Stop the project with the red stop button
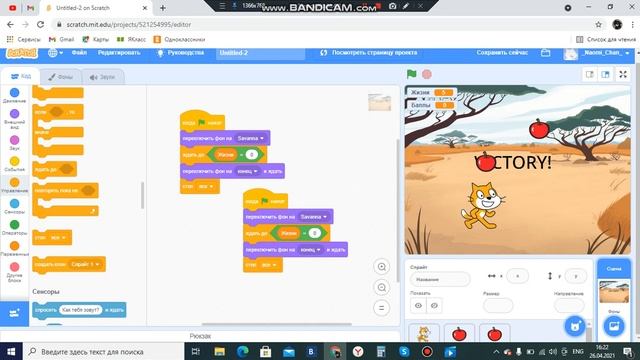640x360 pixels. (x=427, y=74)
